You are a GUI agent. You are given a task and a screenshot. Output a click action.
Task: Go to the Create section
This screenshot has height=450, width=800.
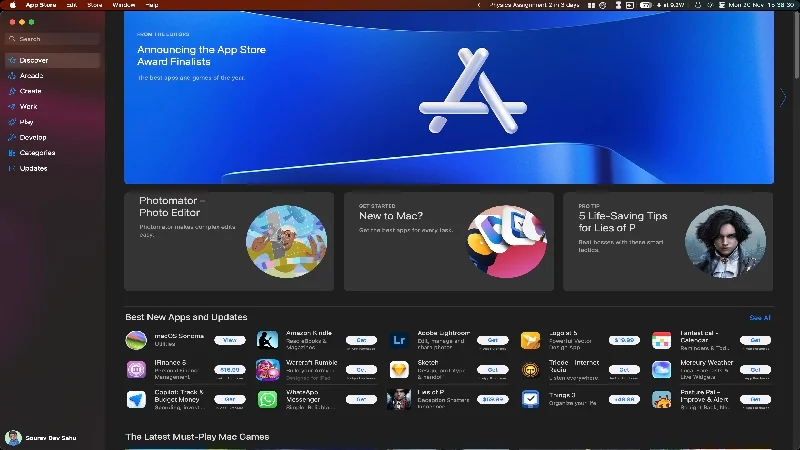point(53,91)
